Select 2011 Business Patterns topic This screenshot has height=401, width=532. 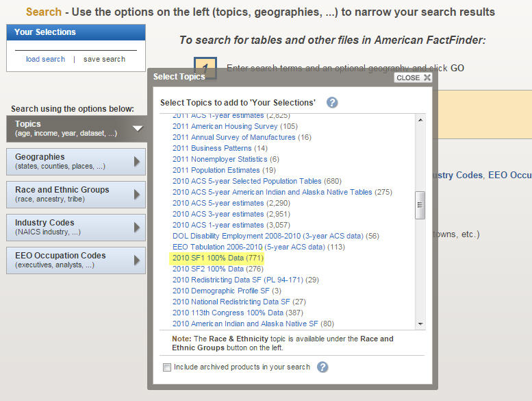212,148
